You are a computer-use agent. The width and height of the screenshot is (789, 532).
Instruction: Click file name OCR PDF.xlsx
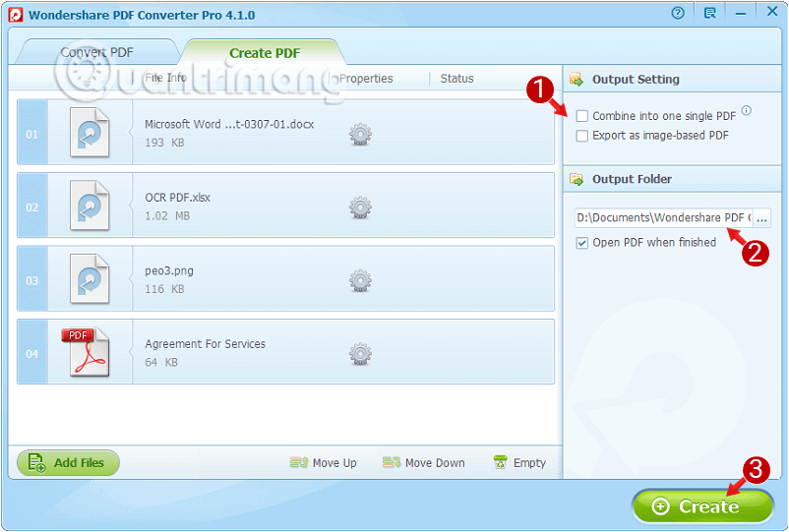click(x=178, y=198)
